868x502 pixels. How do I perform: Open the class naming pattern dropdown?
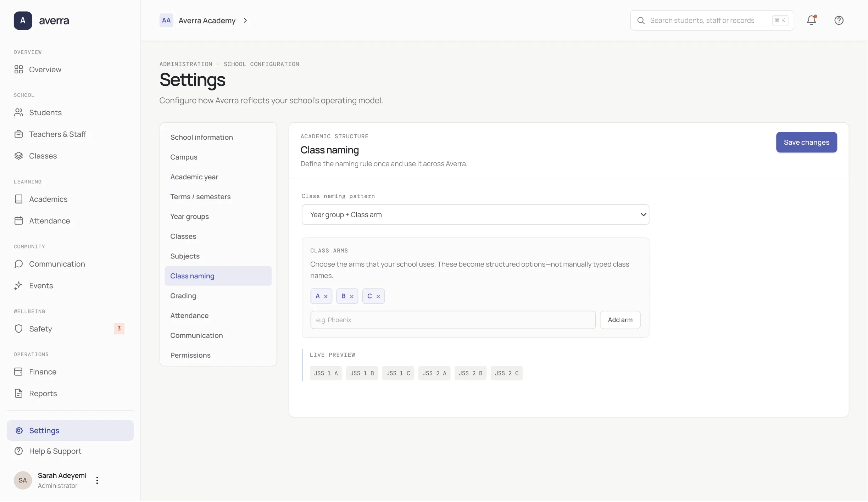click(x=475, y=214)
